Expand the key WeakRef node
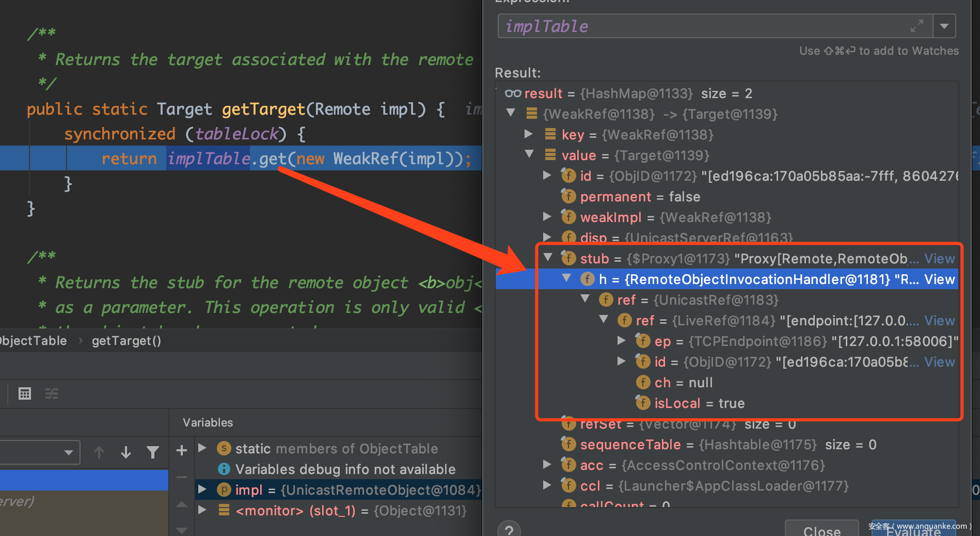This screenshot has height=536, width=980. click(x=529, y=134)
